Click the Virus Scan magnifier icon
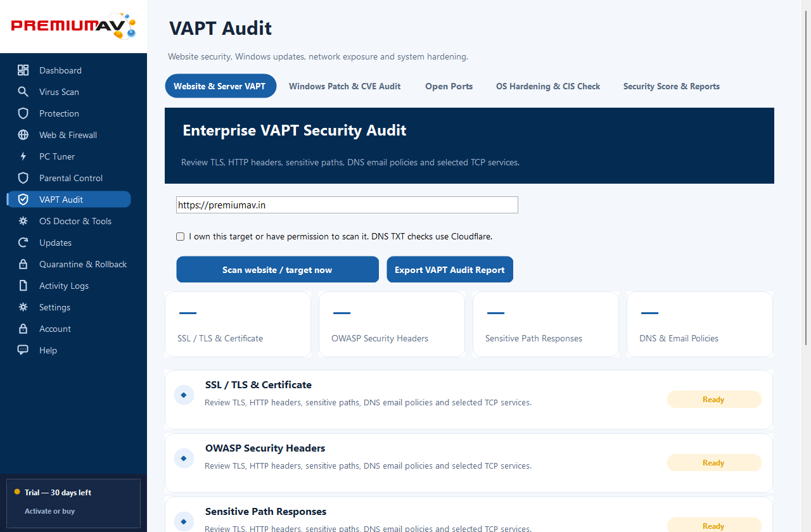The image size is (811, 532). pyautogui.click(x=23, y=92)
